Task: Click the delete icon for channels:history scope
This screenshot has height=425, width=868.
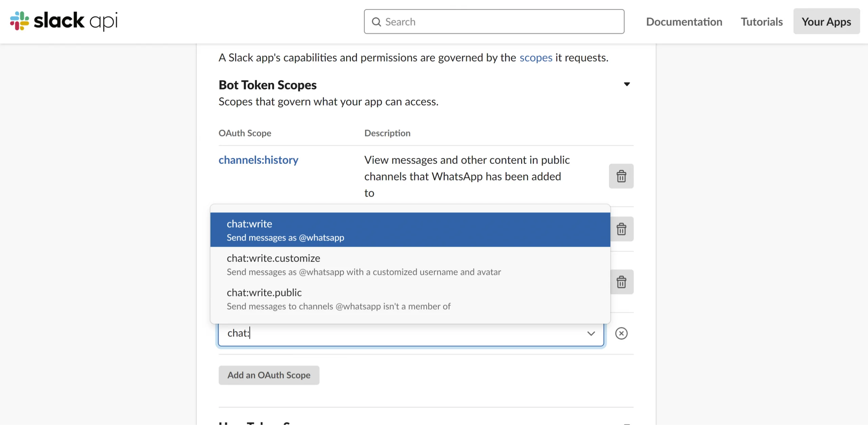Action: click(x=621, y=176)
